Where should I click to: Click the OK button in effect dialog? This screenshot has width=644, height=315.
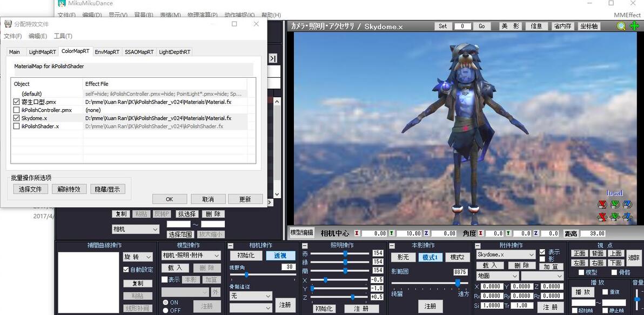coord(170,199)
